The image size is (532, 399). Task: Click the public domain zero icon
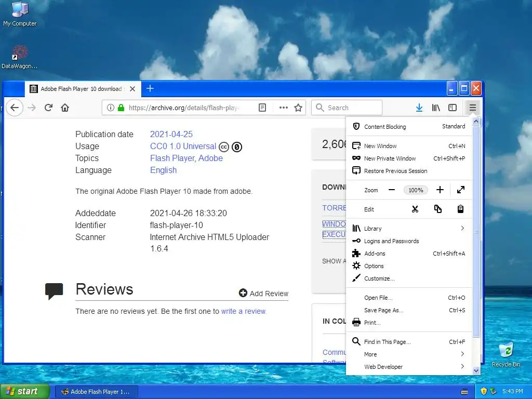tap(237, 147)
